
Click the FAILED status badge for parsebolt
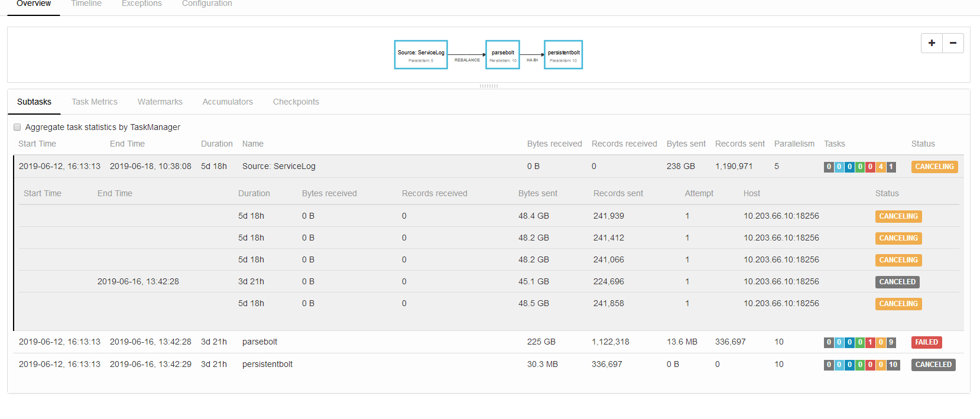point(926,342)
